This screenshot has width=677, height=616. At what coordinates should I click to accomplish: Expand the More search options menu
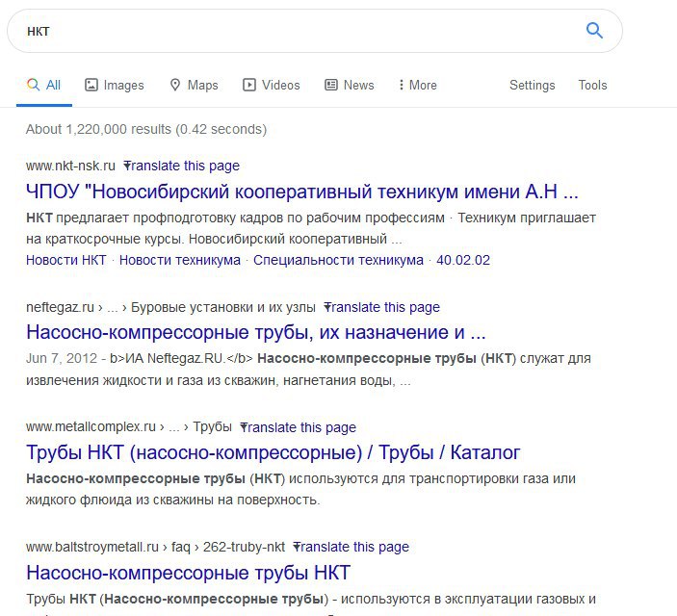[x=418, y=85]
